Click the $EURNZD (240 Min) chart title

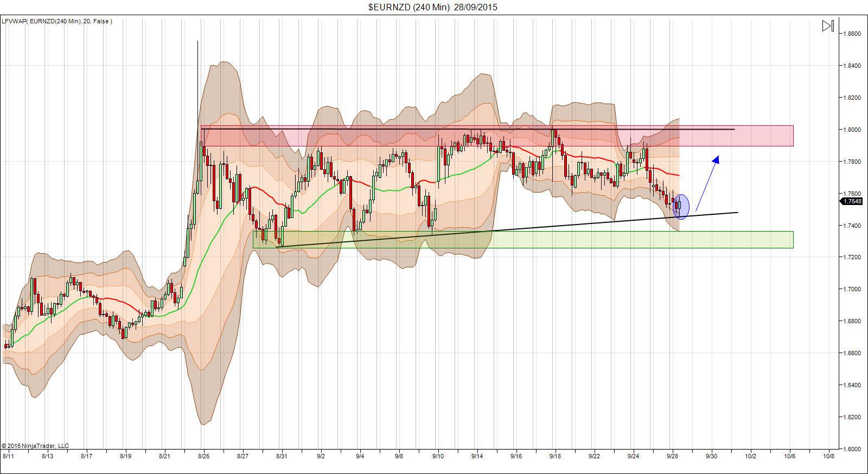point(432,7)
